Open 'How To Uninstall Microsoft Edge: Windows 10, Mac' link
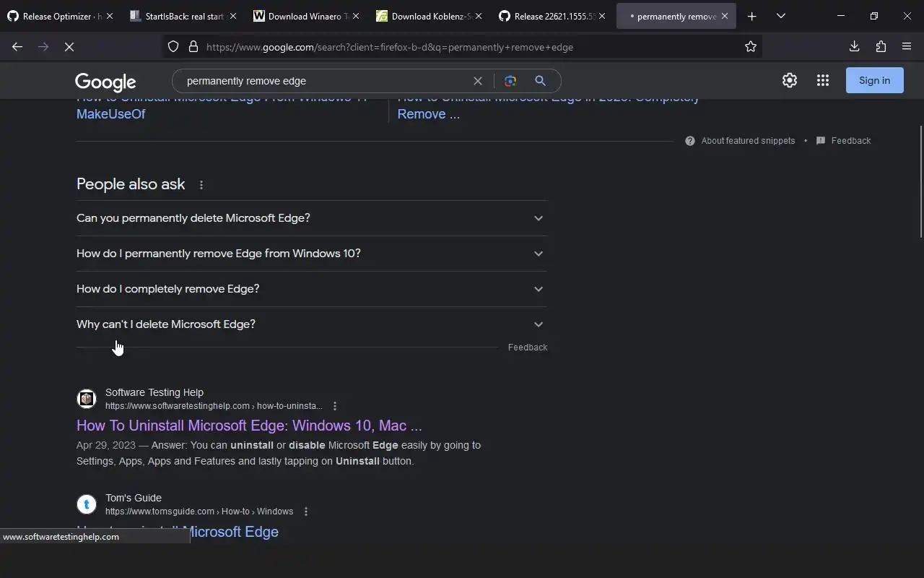 point(249,426)
